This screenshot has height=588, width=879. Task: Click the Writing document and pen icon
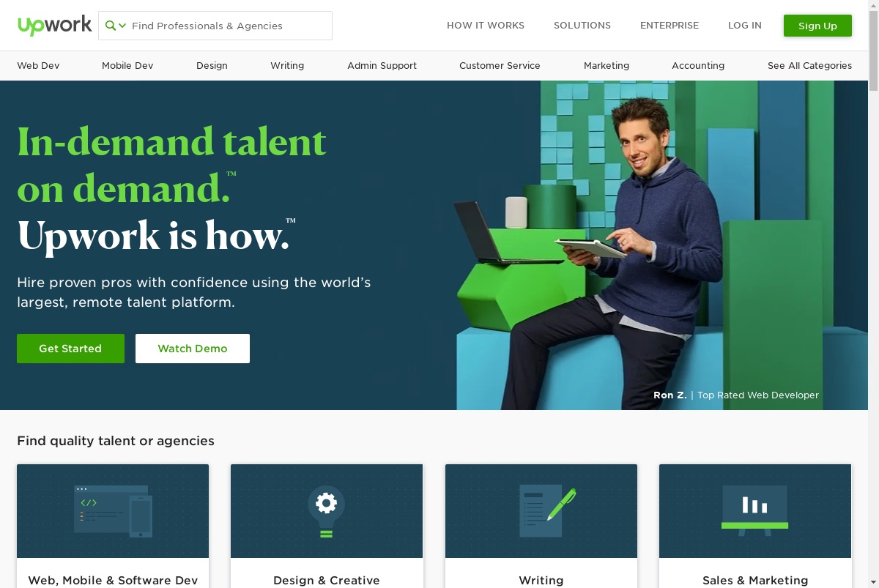[547, 511]
